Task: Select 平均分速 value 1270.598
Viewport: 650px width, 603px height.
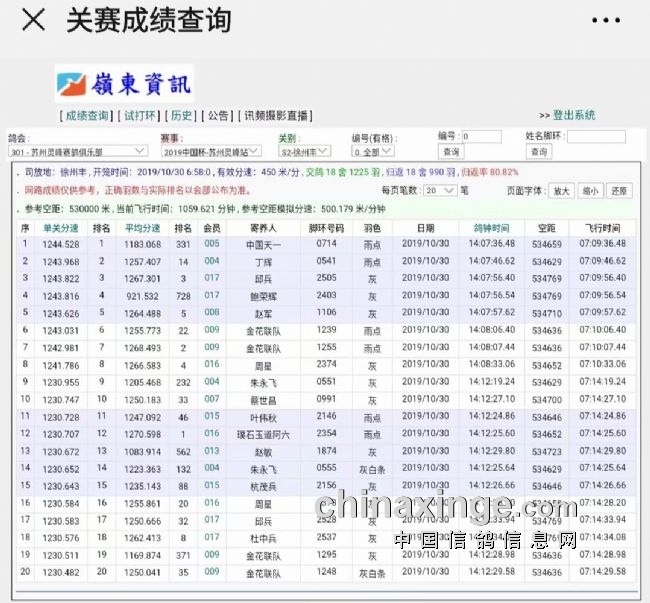Action: pyautogui.click(x=142, y=434)
